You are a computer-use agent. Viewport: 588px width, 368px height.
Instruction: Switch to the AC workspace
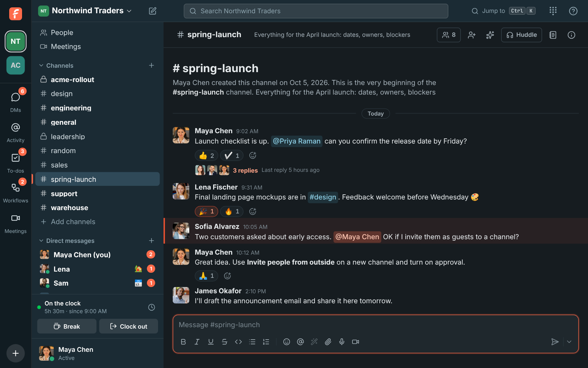pyautogui.click(x=15, y=66)
